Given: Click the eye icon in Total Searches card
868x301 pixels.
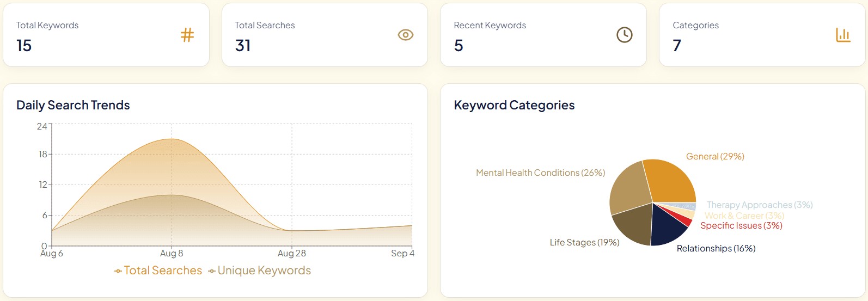Looking at the screenshot, I should (x=406, y=35).
